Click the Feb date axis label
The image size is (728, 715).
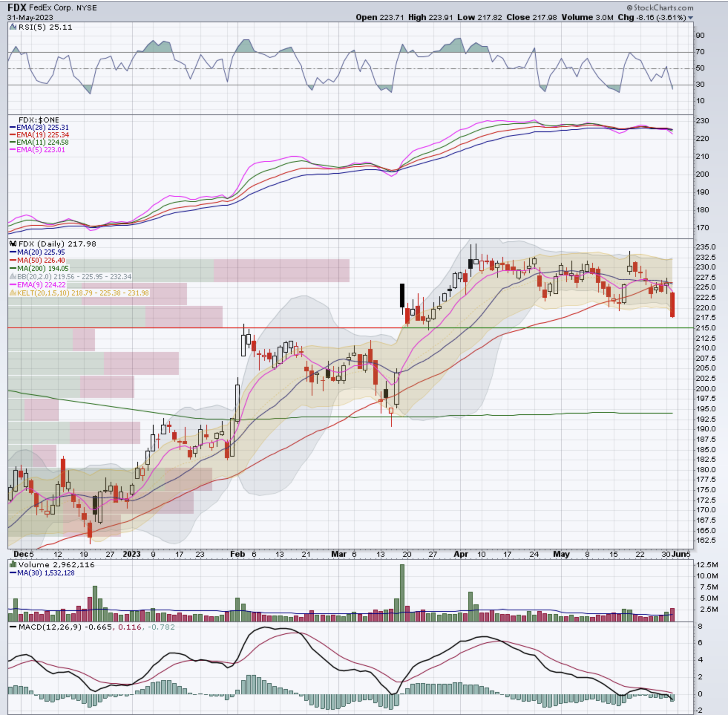(237, 554)
